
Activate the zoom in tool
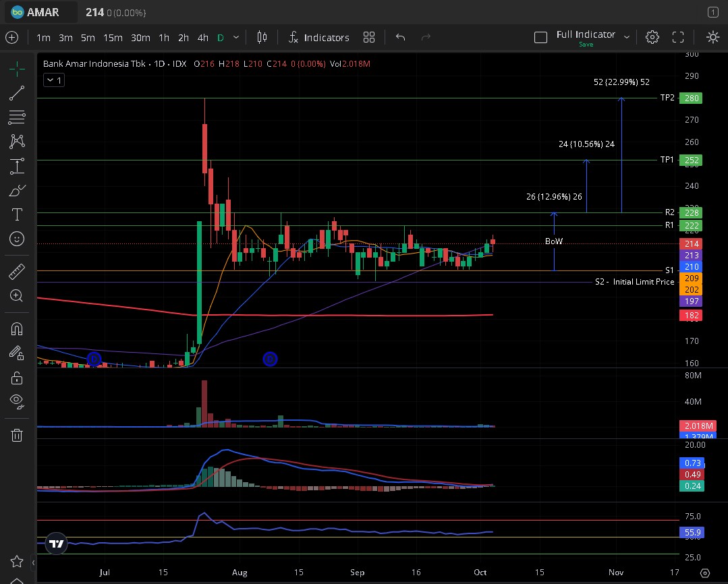pyautogui.click(x=18, y=295)
